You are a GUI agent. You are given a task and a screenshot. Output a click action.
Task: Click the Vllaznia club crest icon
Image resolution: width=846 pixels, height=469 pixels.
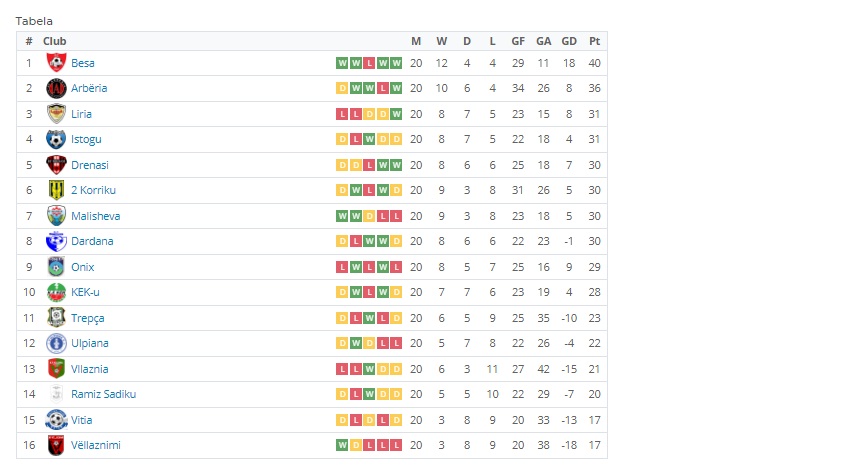(56, 369)
